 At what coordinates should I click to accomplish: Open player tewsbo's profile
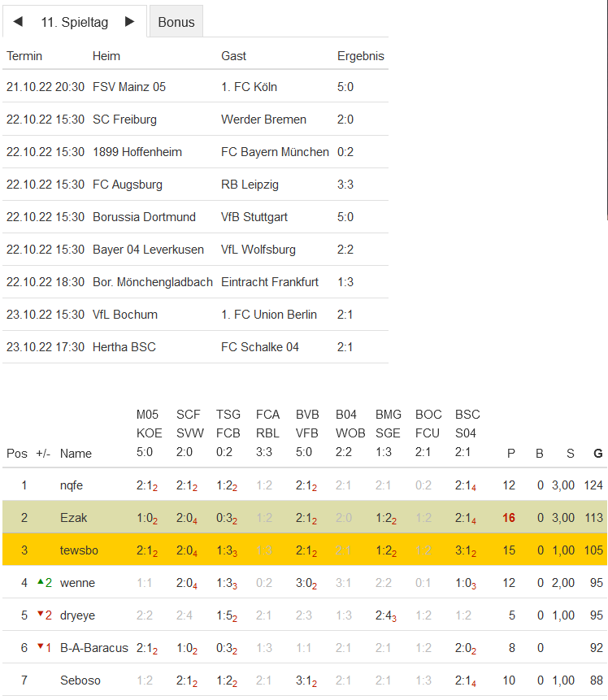click(79, 550)
